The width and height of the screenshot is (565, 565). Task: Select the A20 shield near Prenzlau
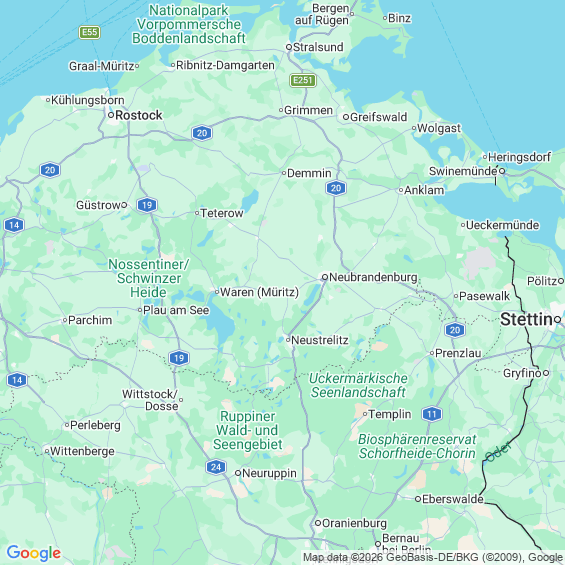[455, 330]
